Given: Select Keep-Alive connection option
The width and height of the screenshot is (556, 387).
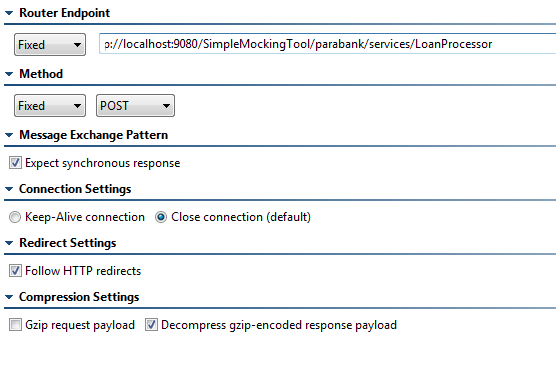Looking at the screenshot, I should pos(15,217).
